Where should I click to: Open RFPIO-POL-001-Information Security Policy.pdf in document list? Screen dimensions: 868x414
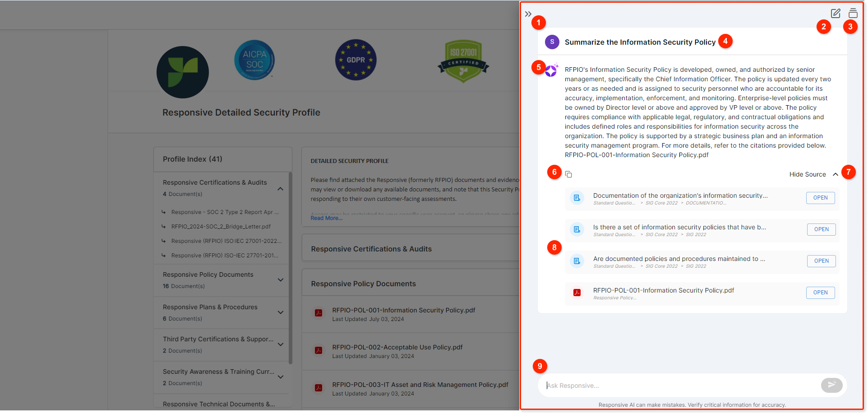pos(403,310)
